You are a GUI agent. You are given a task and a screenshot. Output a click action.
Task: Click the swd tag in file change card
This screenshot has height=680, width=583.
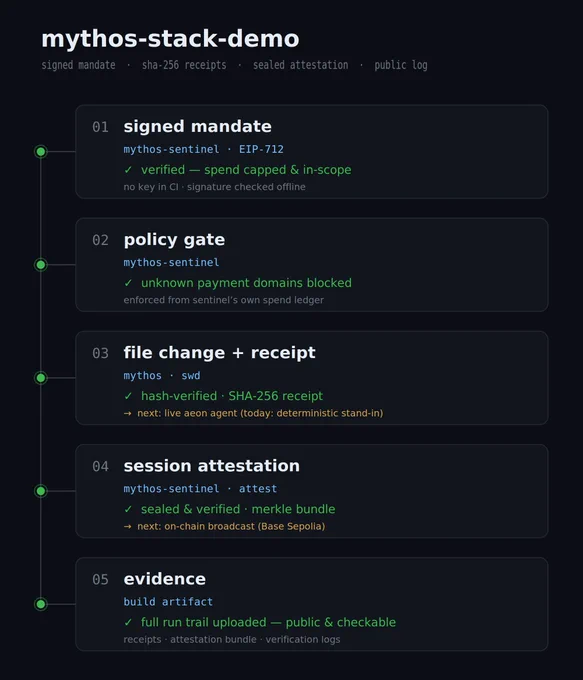[191, 376]
